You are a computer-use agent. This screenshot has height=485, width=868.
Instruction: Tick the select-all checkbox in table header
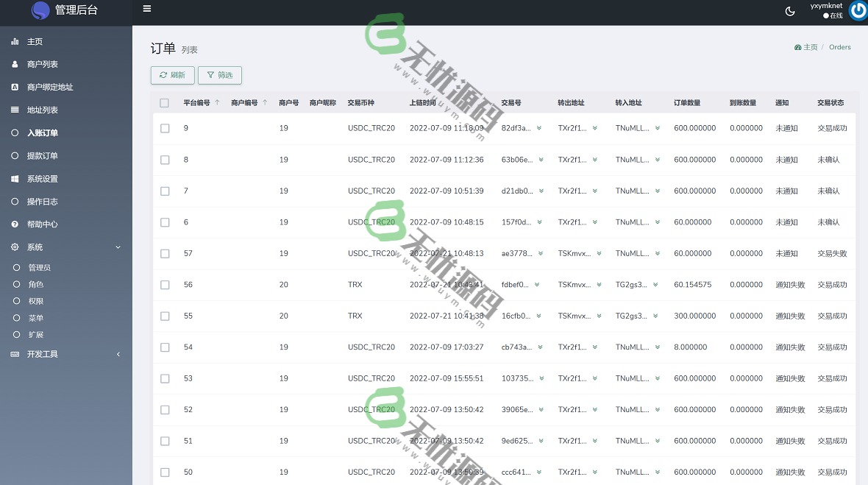165,103
